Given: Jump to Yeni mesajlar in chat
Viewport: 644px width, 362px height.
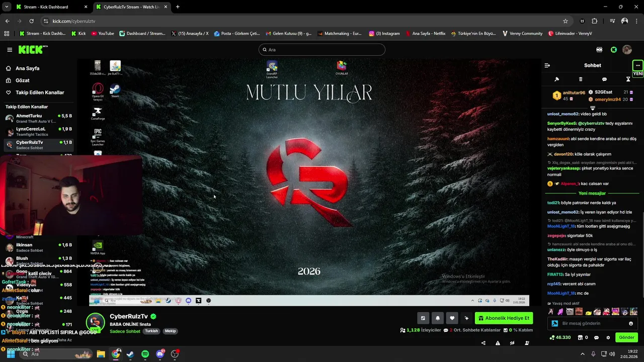Looking at the screenshot, I should [x=592, y=193].
